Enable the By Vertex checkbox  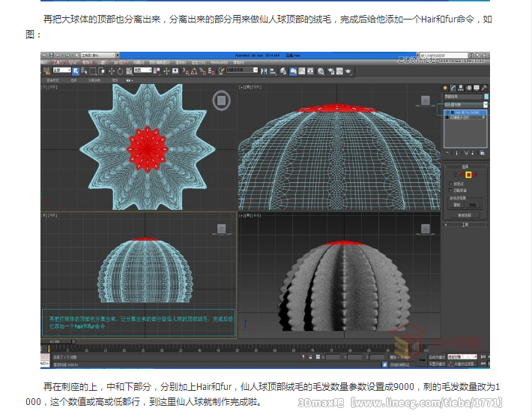[x=450, y=184]
